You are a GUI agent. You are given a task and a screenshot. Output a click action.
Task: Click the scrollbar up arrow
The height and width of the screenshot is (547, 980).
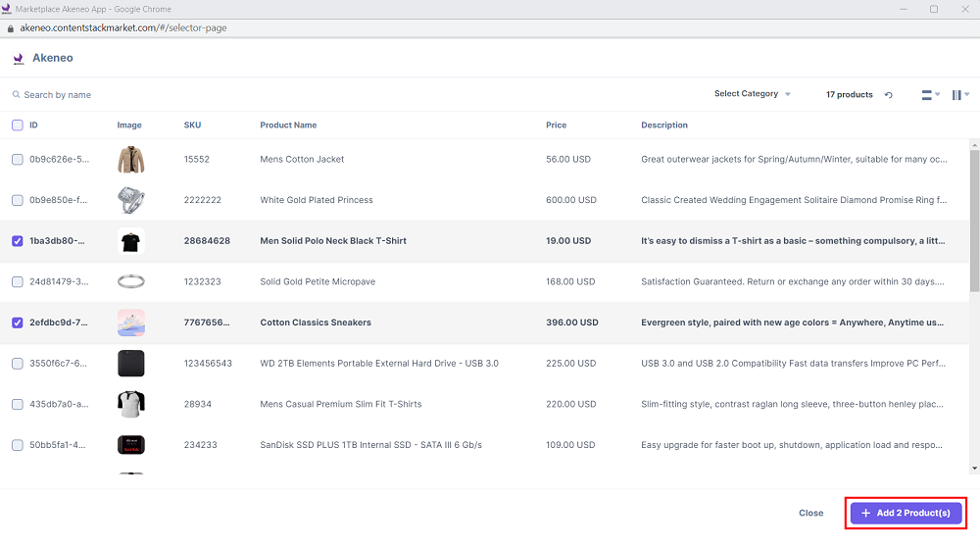tap(974, 145)
